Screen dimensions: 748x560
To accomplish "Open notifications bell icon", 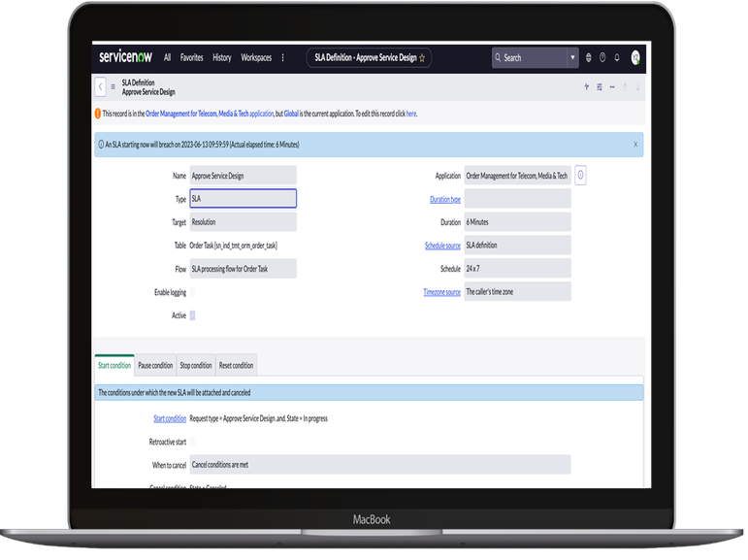I will (x=617, y=58).
